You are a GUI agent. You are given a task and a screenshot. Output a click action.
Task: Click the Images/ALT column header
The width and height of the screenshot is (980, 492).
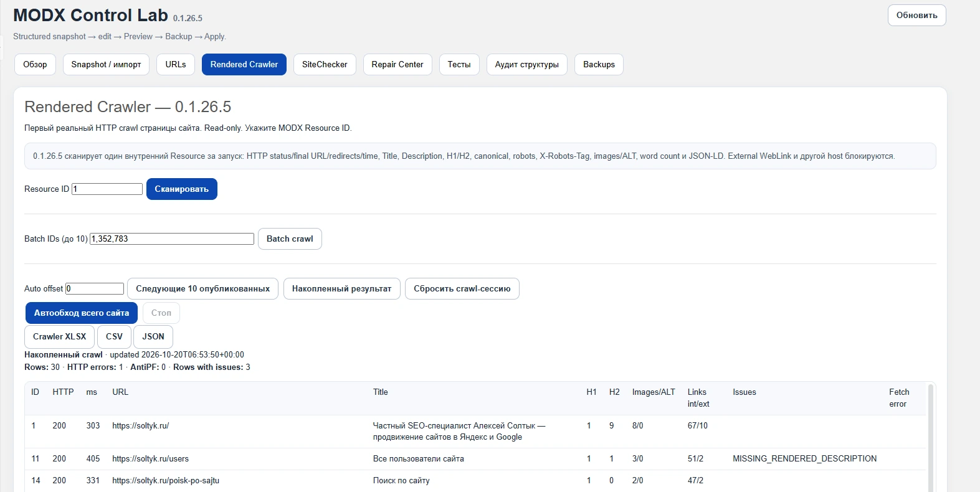pyautogui.click(x=654, y=392)
